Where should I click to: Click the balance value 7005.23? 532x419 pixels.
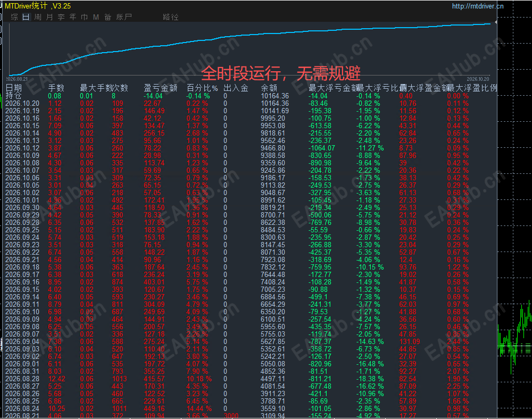coord(273,289)
